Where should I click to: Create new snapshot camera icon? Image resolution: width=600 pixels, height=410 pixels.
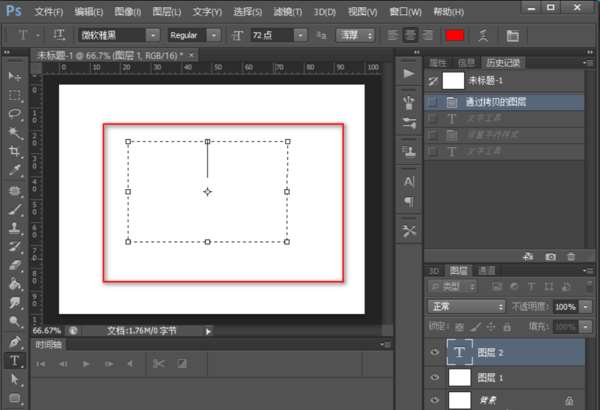pyautogui.click(x=551, y=256)
